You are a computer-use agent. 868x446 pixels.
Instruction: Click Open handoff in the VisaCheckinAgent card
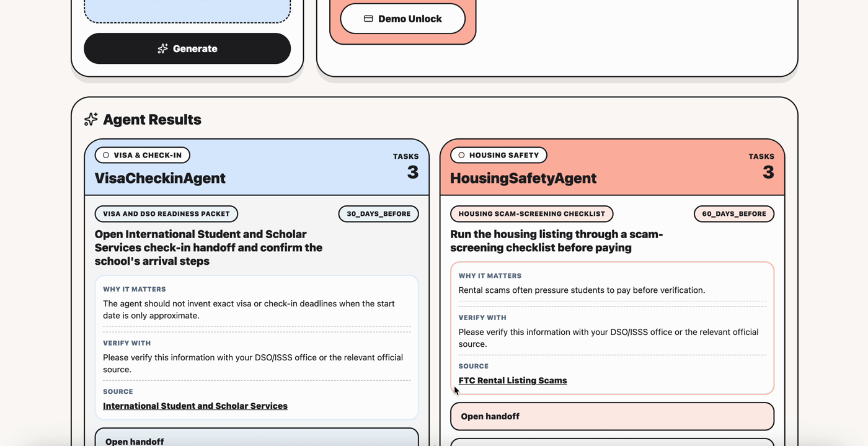257,437
